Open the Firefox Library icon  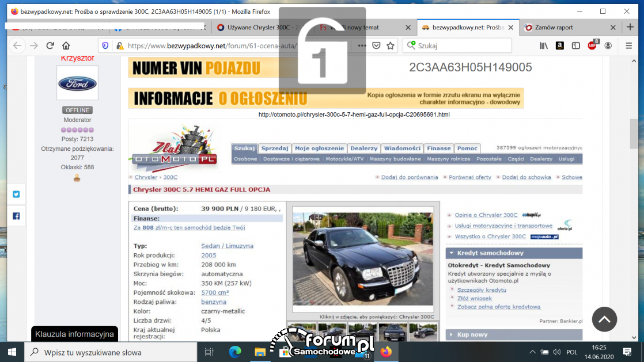(x=544, y=45)
